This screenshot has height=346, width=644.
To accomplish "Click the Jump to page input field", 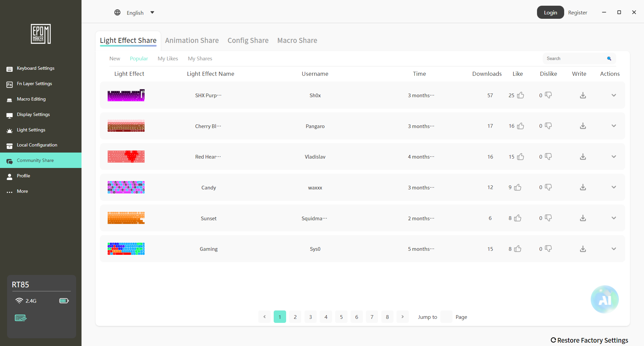I will click(x=446, y=317).
